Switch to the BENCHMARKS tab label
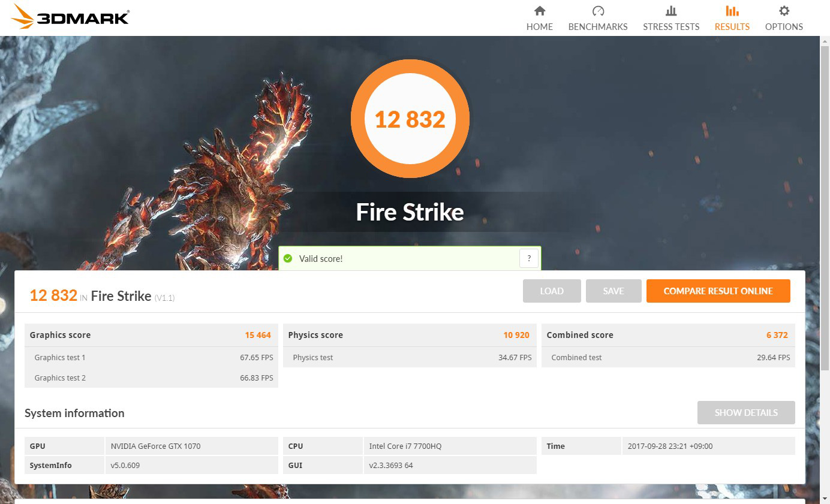Viewport: 830px width, 504px height. (598, 26)
